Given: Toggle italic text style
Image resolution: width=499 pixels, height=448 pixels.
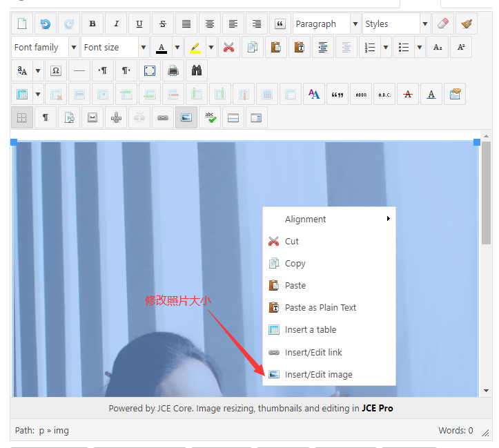Looking at the screenshot, I should (116, 24).
